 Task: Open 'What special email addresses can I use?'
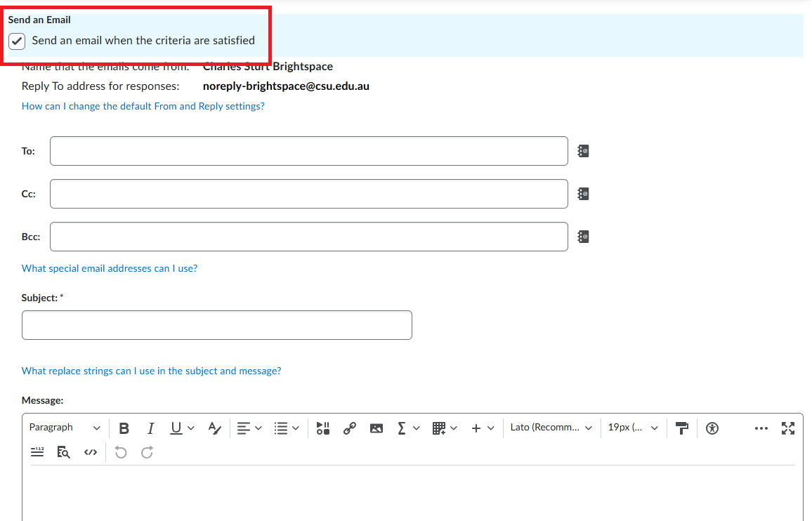point(110,268)
